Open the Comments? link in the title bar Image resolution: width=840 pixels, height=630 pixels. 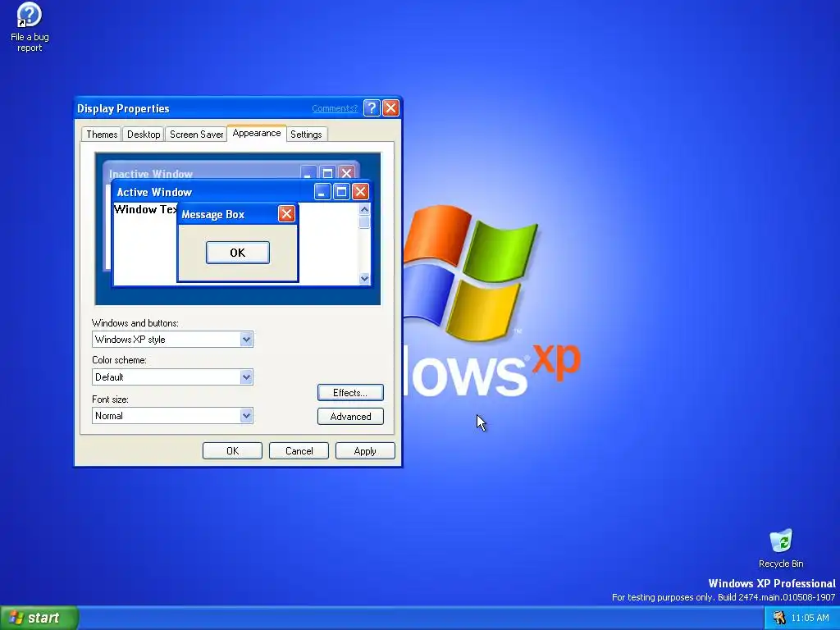335,108
